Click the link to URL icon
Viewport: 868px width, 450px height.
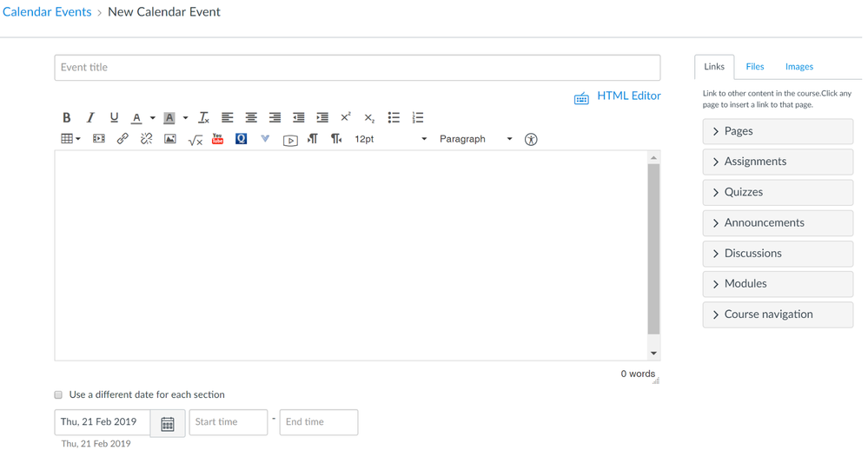point(123,139)
